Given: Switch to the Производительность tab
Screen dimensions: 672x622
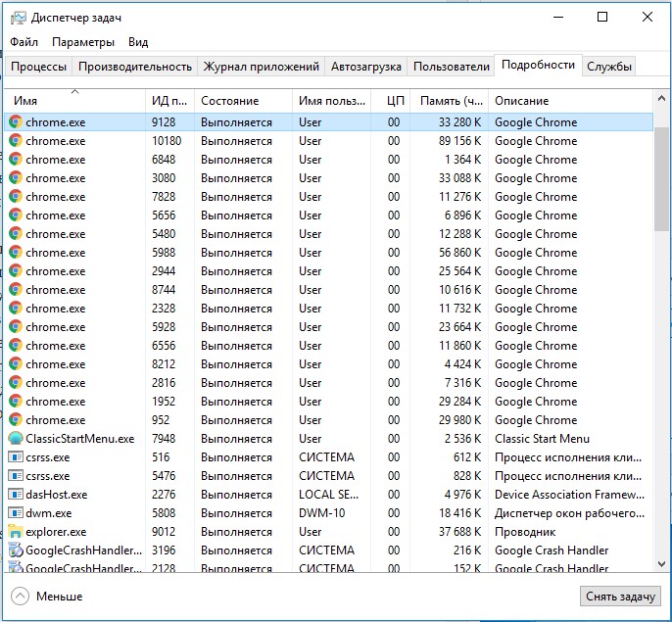Looking at the screenshot, I should pos(135,67).
